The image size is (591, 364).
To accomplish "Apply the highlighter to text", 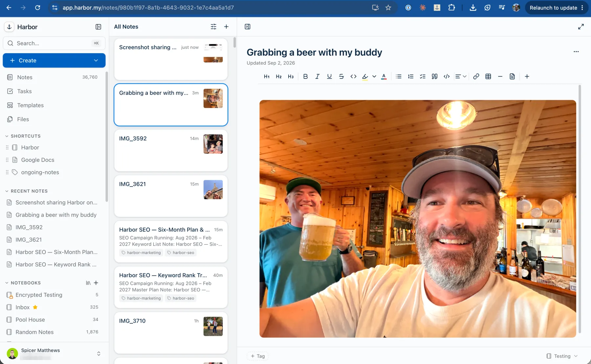I will (365, 76).
